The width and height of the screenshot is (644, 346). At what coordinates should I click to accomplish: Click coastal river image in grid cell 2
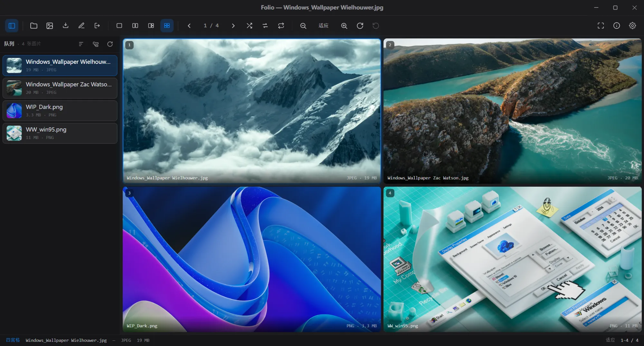coord(512,111)
